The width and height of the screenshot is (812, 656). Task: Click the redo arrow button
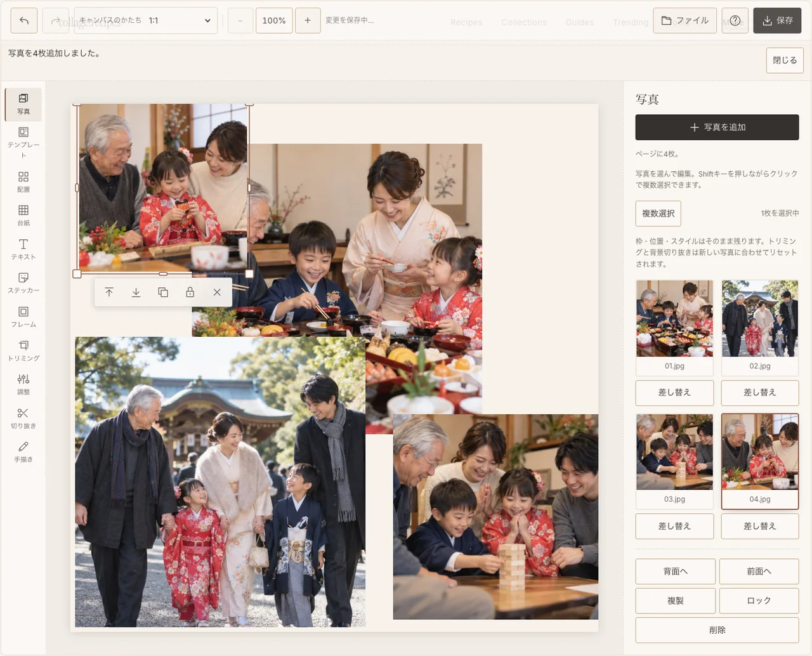tap(56, 20)
